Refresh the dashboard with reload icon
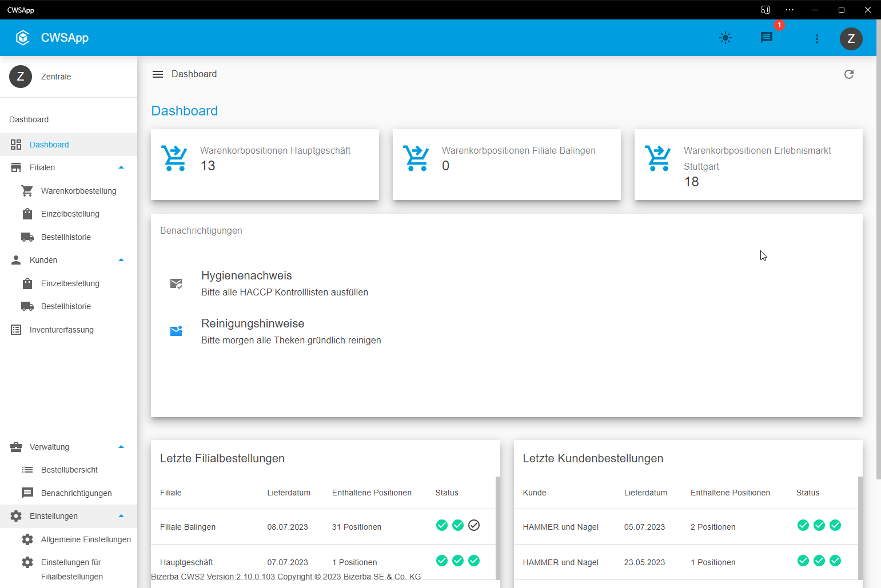Image resolution: width=881 pixels, height=588 pixels. [848, 74]
